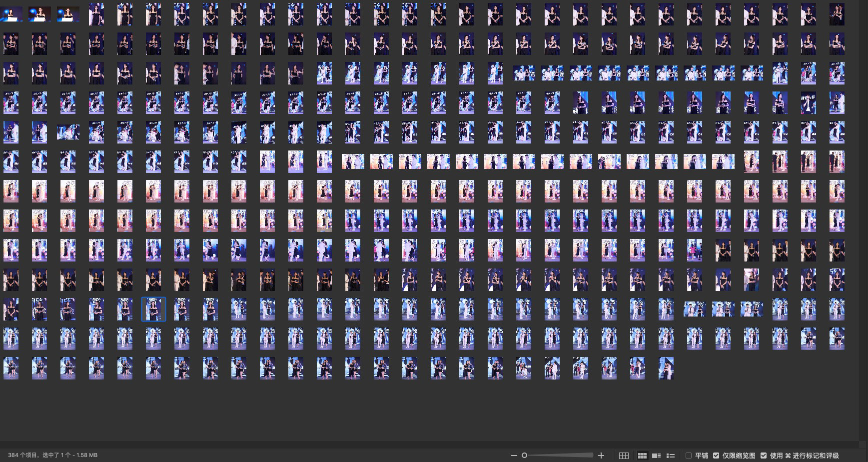Select the first landscape thumbnail in the sixth row
Image resolution: width=868 pixels, height=462 pixels.
point(353,161)
